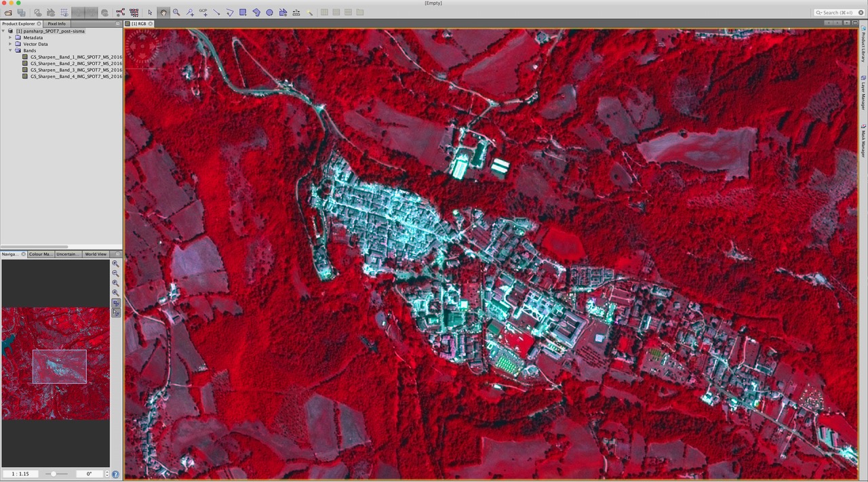Activate the Zoom magnifier tool
This screenshot has height=482, width=868.
pyautogui.click(x=176, y=12)
